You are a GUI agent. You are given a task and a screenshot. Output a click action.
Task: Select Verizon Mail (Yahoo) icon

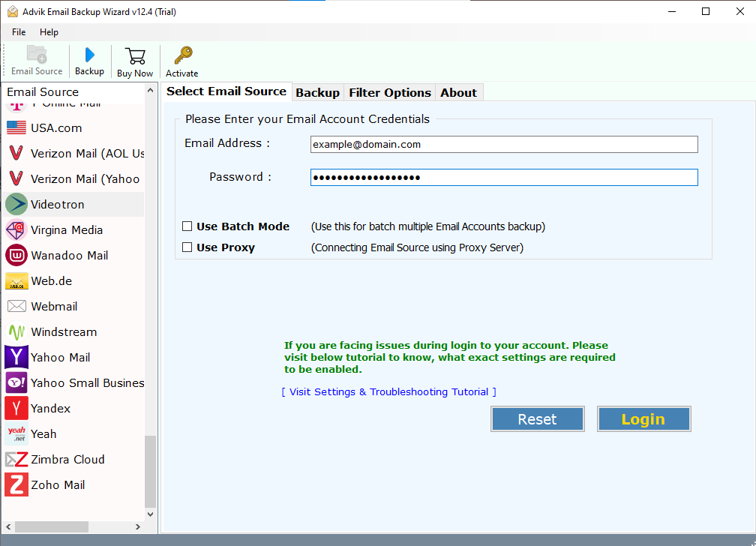(x=16, y=179)
